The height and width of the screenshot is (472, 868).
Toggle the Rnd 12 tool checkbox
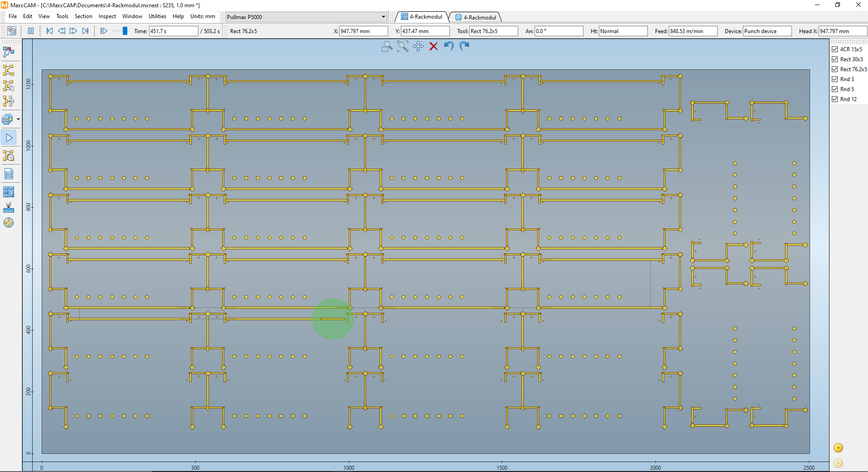[834, 99]
